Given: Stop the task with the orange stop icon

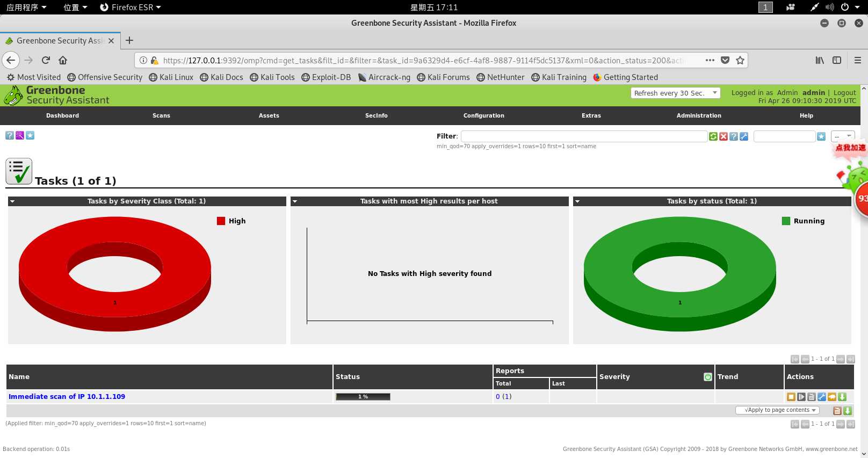Looking at the screenshot, I should click(791, 397).
